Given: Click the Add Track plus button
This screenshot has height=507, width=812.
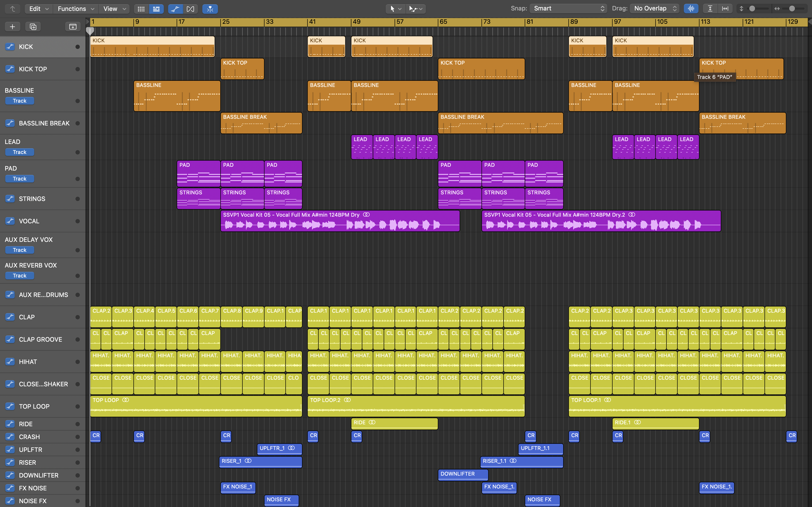Looking at the screenshot, I should pyautogui.click(x=12, y=26).
